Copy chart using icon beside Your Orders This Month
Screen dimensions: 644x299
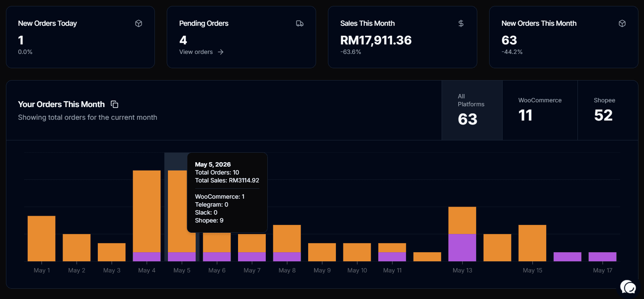[114, 104]
